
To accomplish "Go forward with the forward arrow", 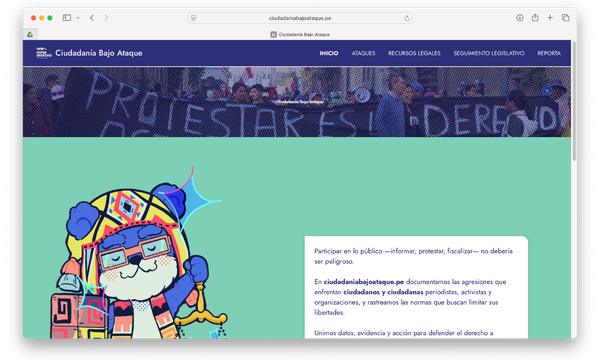I will 106,18.
